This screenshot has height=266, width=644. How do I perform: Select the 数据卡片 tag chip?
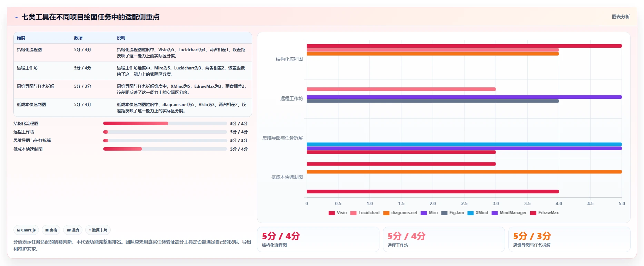pyautogui.click(x=98, y=230)
